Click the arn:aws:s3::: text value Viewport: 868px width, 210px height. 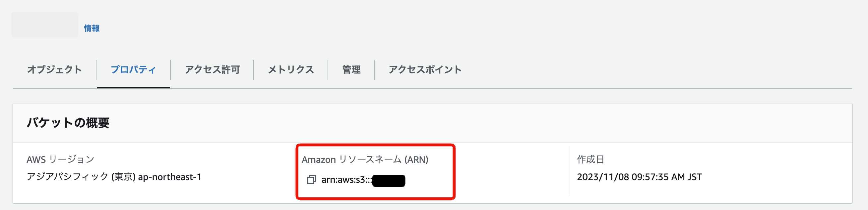tap(346, 180)
